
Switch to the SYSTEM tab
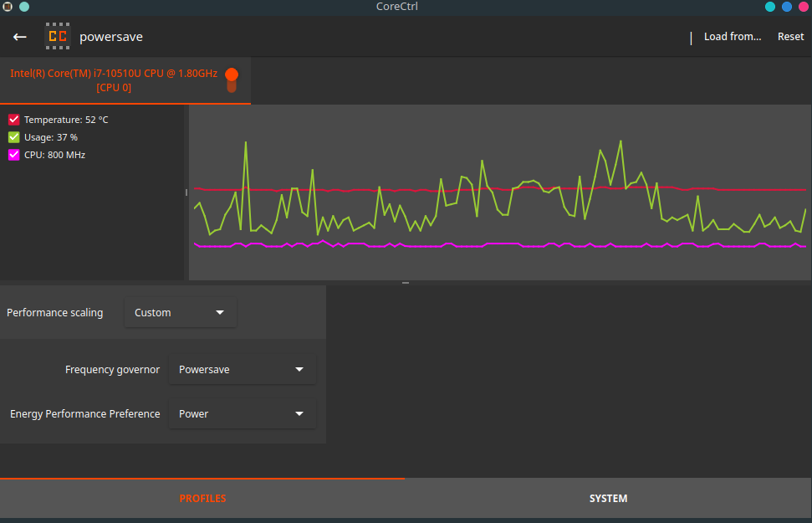pos(609,498)
